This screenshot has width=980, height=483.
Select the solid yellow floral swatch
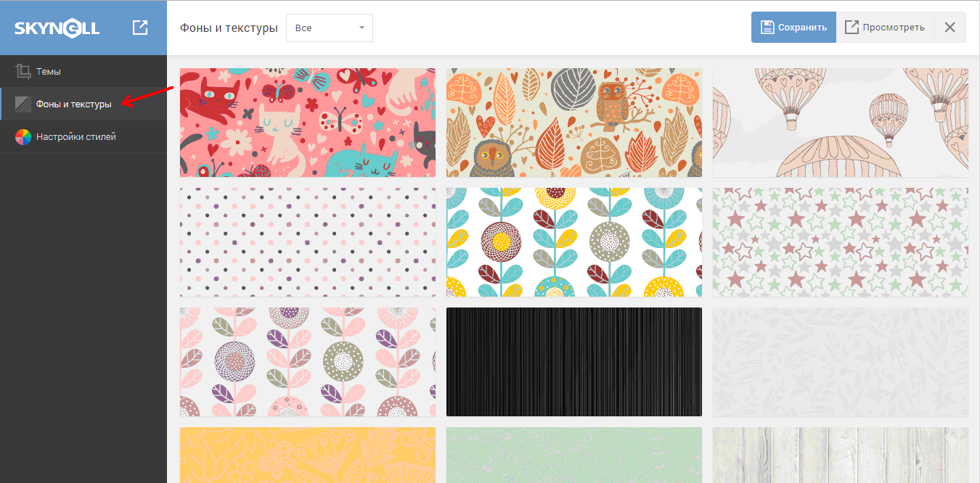307,455
